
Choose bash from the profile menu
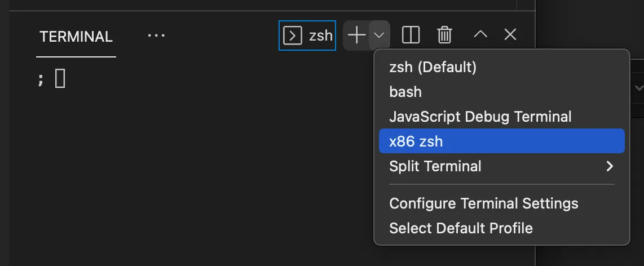[405, 91]
